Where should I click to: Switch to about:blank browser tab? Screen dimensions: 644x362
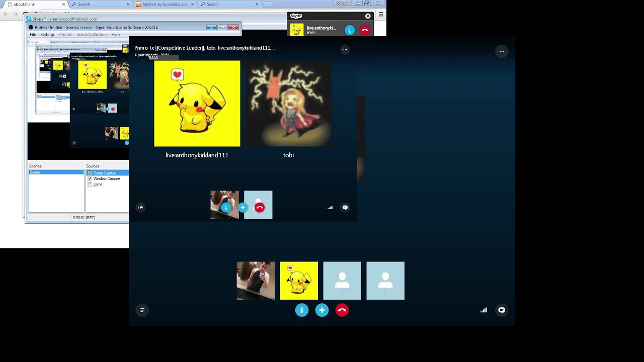[35, 4]
